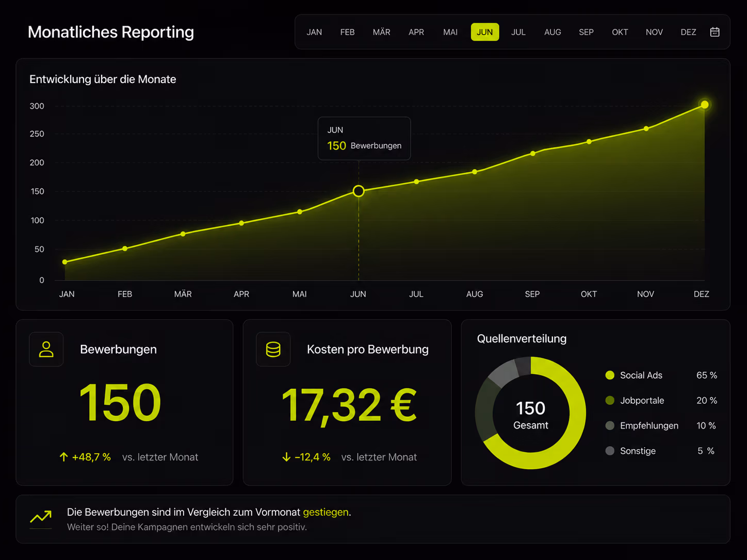Screen dimensions: 747x560
Task: Switch to the DEZ month tab
Action: pos(688,32)
